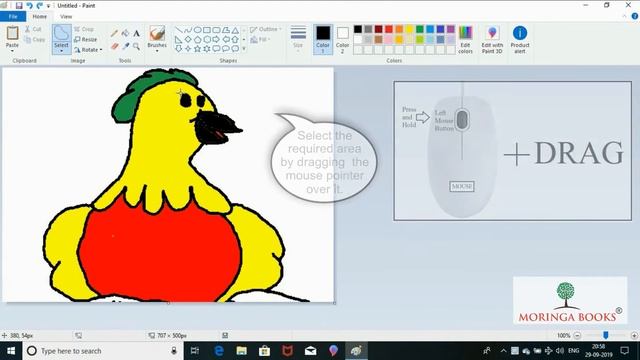Image resolution: width=640 pixels, height=360 pixels.
Task: Open the Rotate dropdown
Action: pyautogui.click(x=89, y=50)
